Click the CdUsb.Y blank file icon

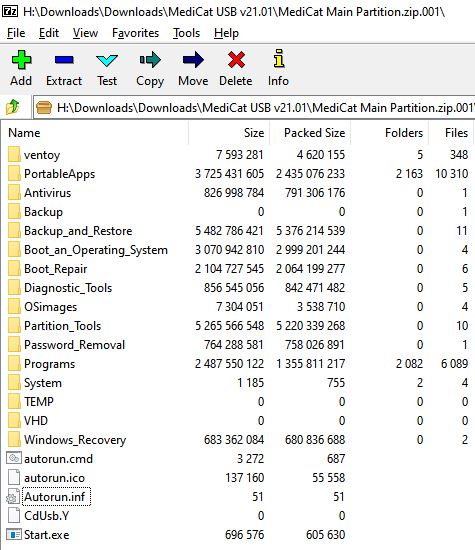pos(14,515)
